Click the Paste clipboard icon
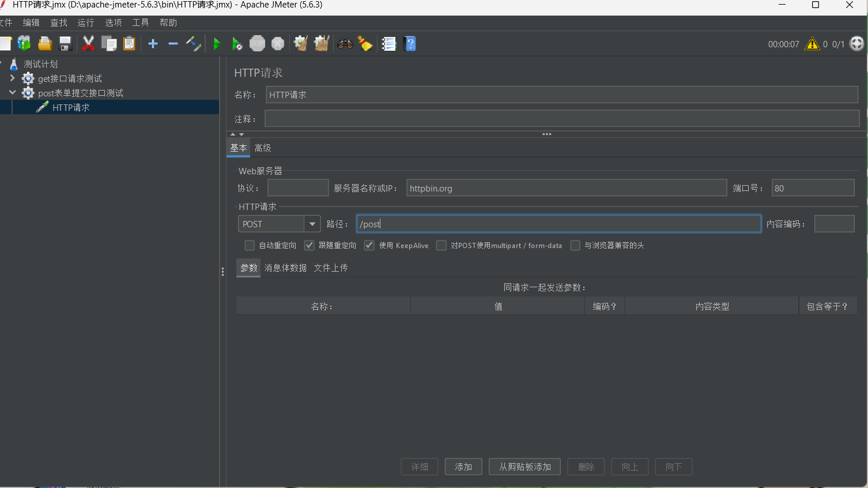This screenshot has height=488, width=868. pyautogui.click(x=129, y=44)
